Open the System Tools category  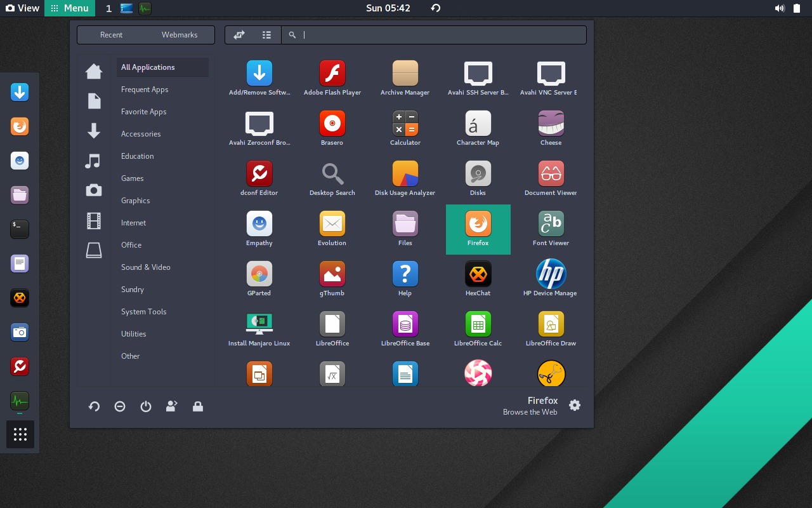[x=143, y=311]
